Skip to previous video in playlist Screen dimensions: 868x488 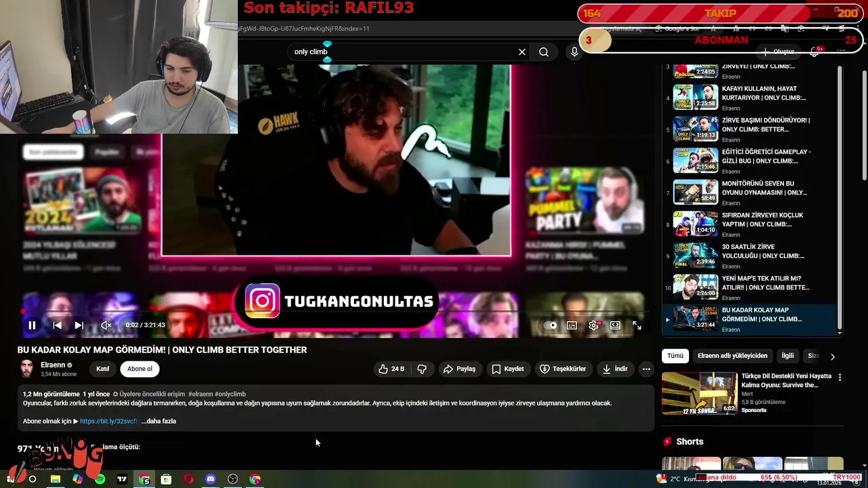point(58,325)
